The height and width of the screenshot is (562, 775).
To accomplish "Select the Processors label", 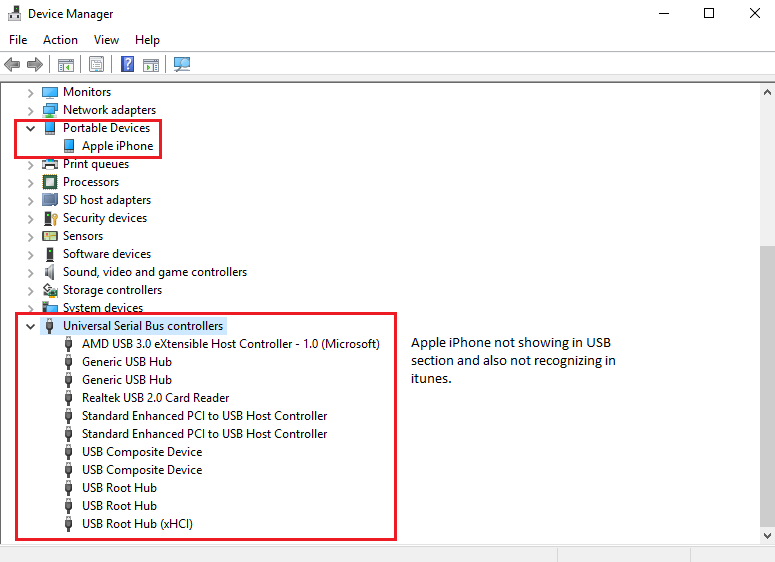I will point(91,182).
